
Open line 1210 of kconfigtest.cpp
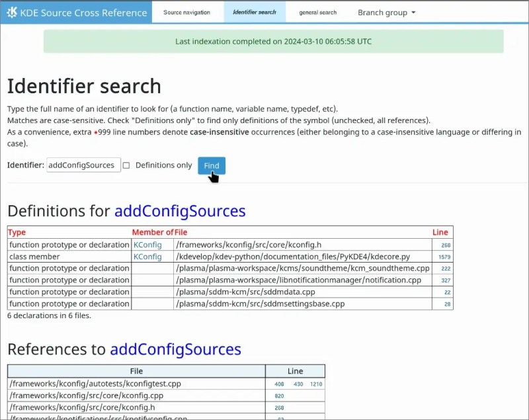316,384
